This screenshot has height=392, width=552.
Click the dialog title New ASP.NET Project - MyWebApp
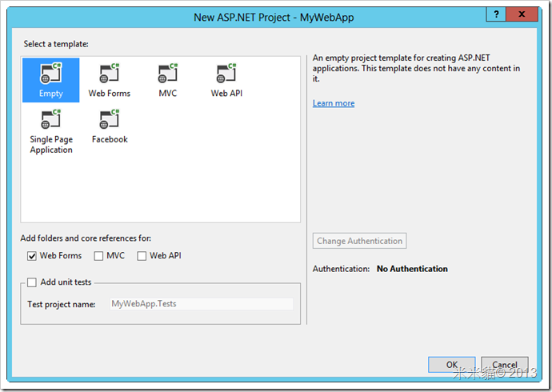coord(274,18)
